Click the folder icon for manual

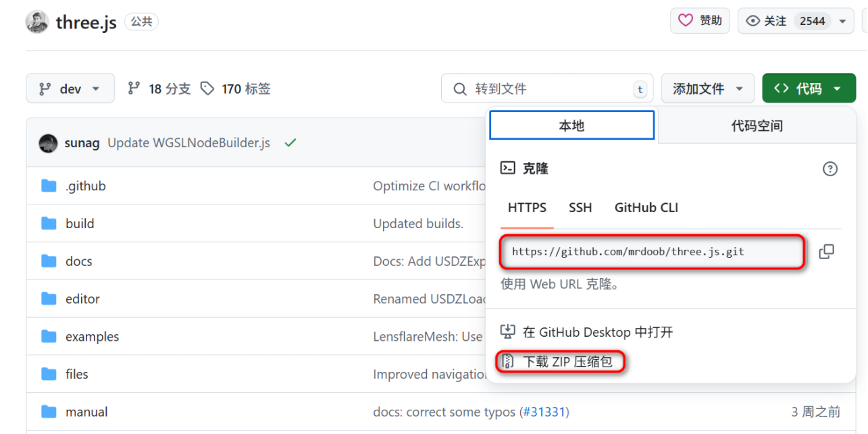(x=49, y=411)
